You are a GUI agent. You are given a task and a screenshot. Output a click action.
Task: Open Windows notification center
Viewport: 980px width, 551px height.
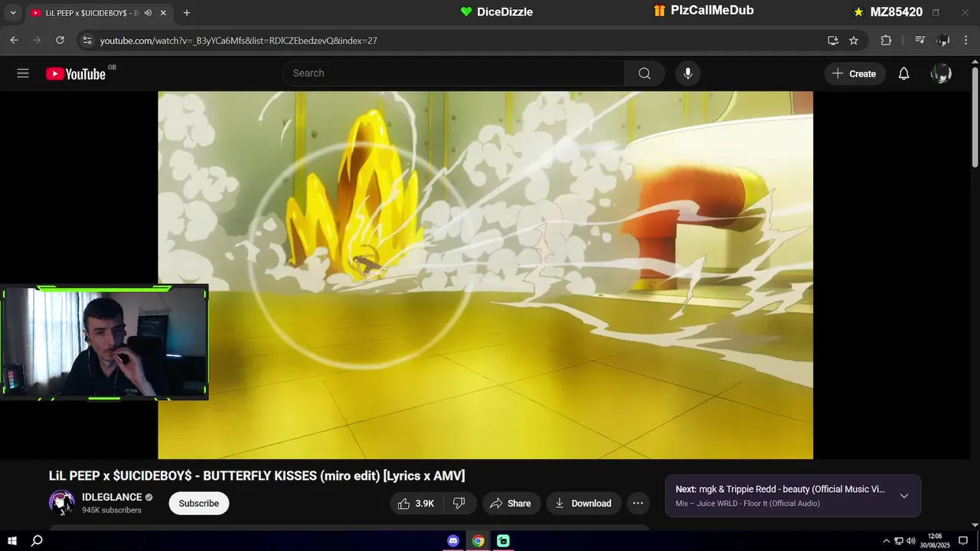pyautogui.click(x=963, y=541)
